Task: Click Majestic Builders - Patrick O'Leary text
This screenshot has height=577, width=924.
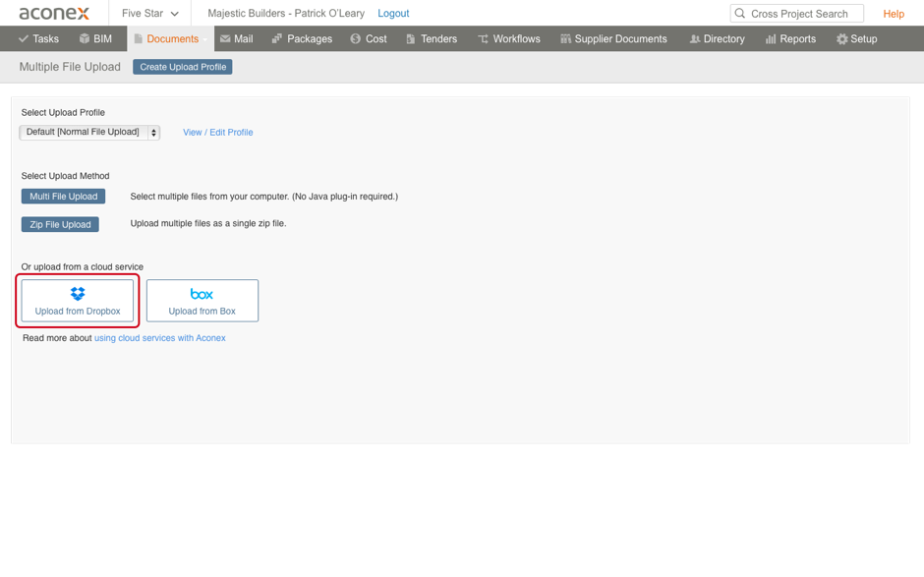Action: 286,13
